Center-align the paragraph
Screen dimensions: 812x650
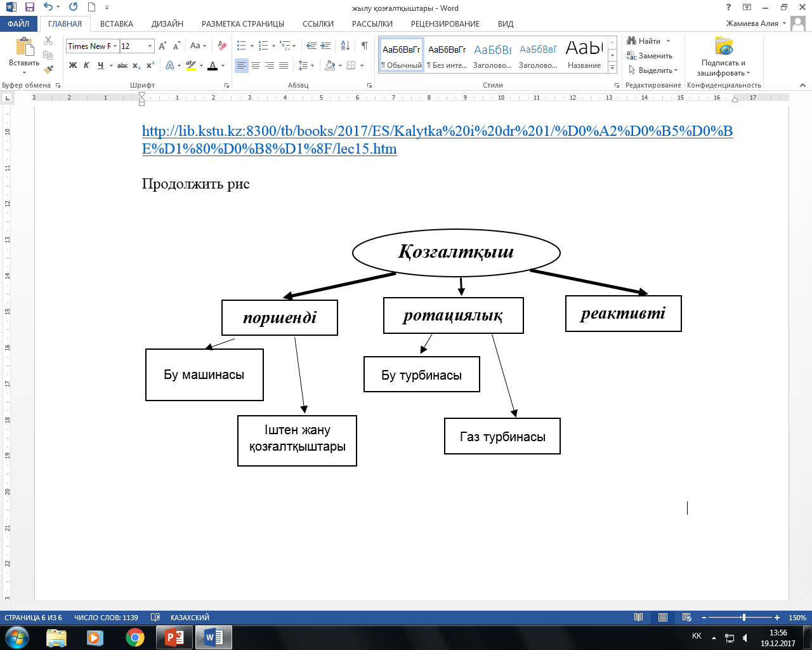tap(256, 65)
